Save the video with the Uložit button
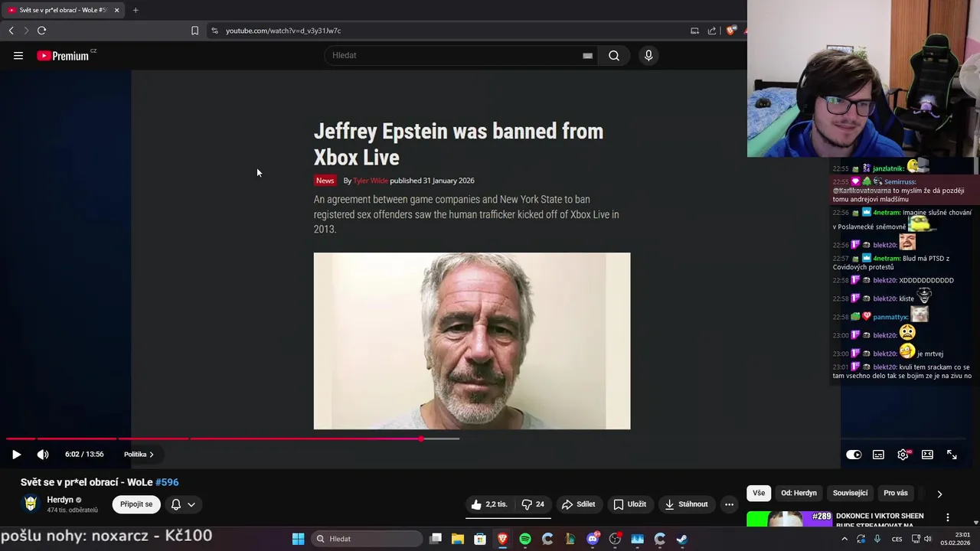Screen dimensions: 980x551 click(x=629, y=504)
